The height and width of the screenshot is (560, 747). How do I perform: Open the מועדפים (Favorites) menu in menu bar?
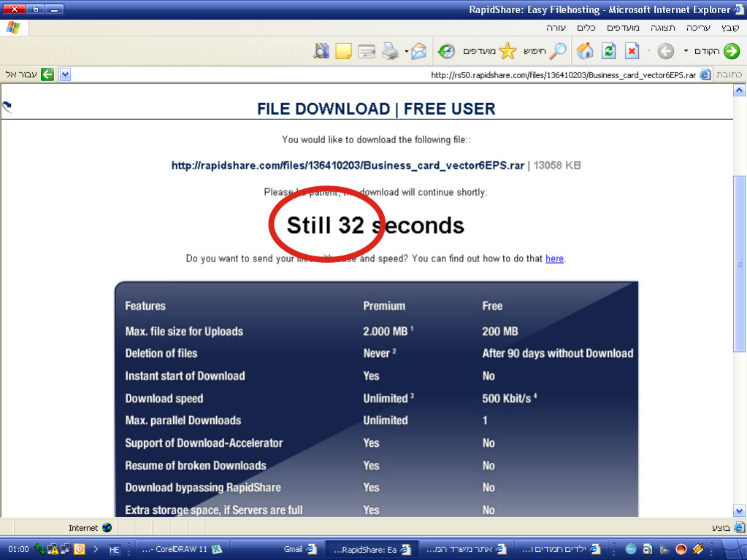click(623, 28)
